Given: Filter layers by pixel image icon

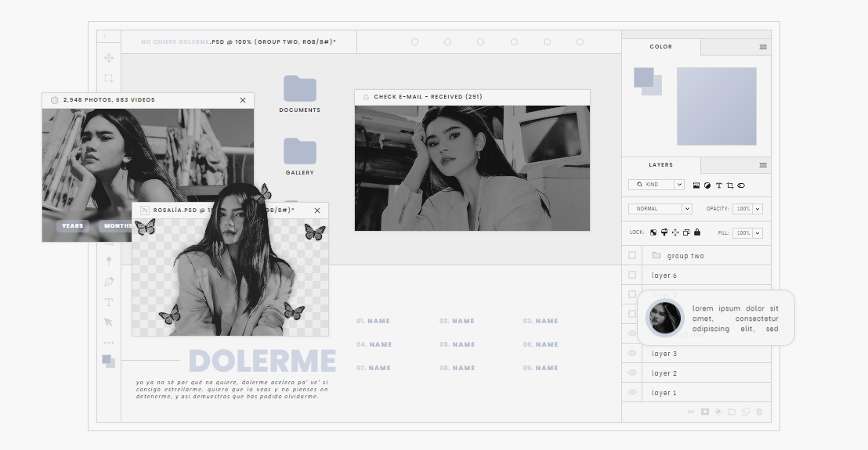Looking at the screenshot, I should tap(696, 185).
